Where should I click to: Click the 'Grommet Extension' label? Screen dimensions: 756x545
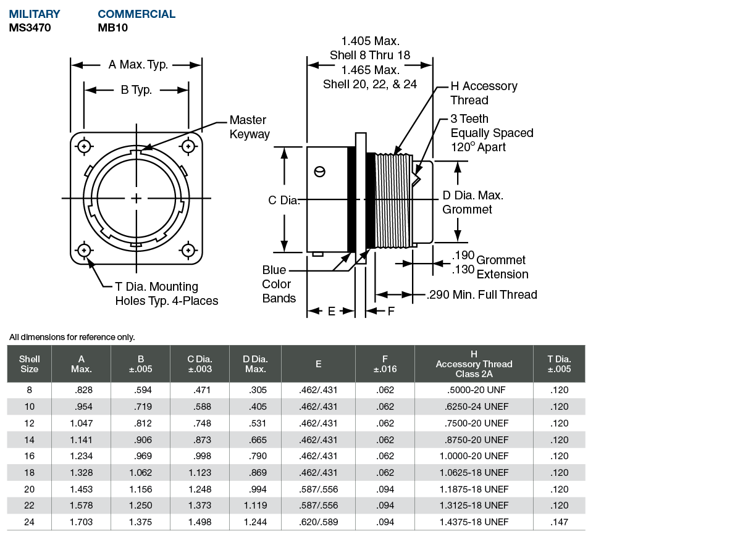click(x=502, y=267)
